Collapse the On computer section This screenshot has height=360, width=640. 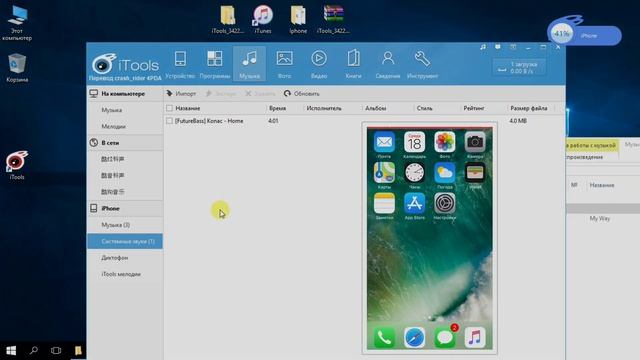125,93
